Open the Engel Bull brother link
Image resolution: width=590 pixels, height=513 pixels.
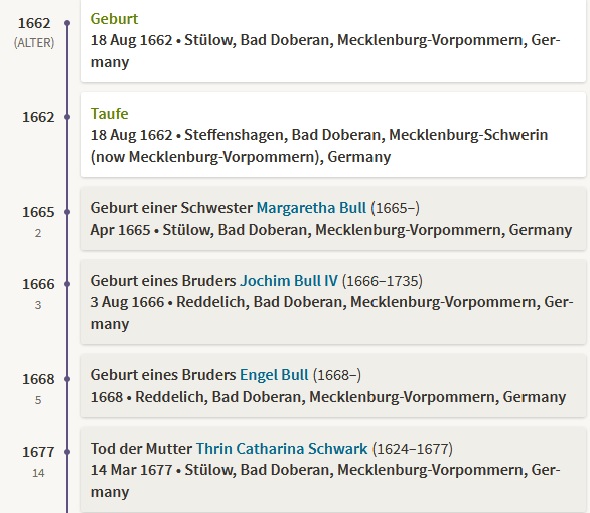(x=274, y=375)
